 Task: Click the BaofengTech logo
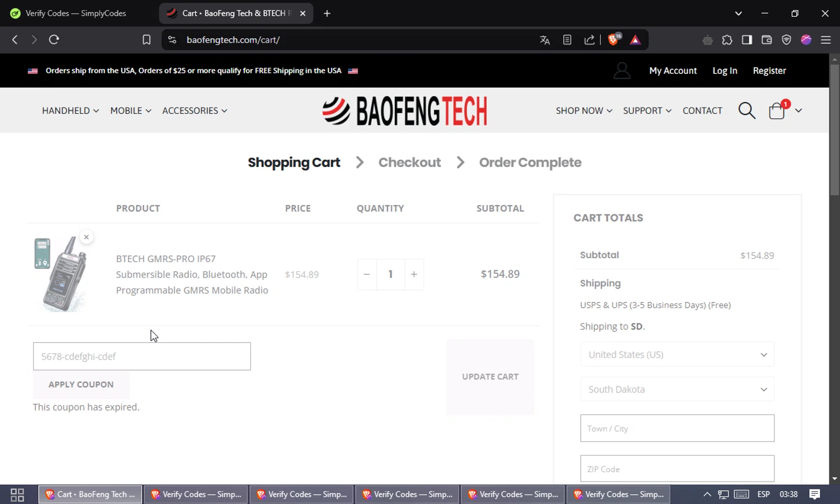(404, 110)
